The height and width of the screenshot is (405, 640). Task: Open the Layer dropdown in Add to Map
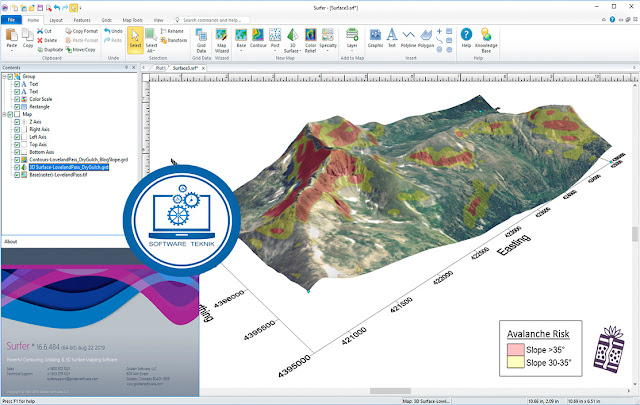352,51
